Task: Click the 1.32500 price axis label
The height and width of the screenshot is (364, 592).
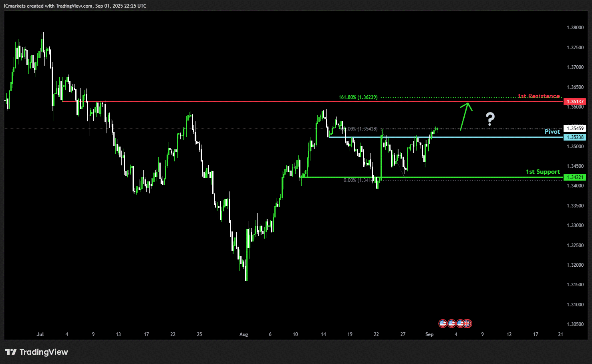Action: pos(575,245)
